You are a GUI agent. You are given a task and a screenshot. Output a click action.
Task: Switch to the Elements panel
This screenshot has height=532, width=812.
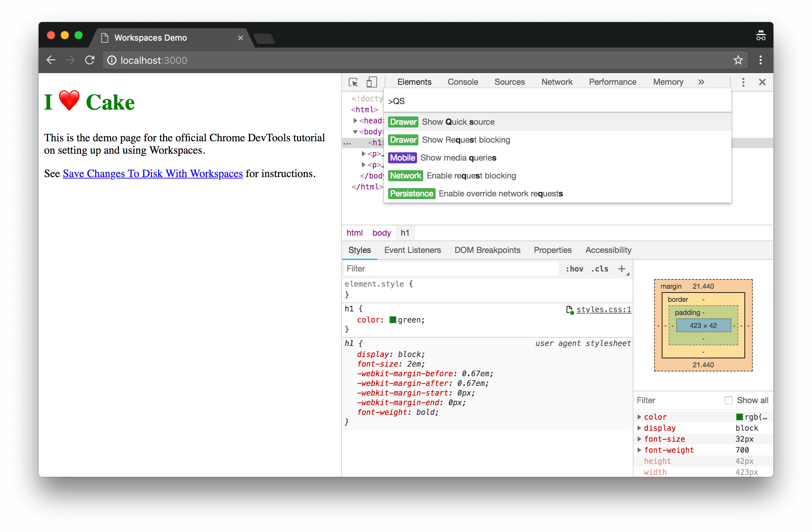pos(414,82)
